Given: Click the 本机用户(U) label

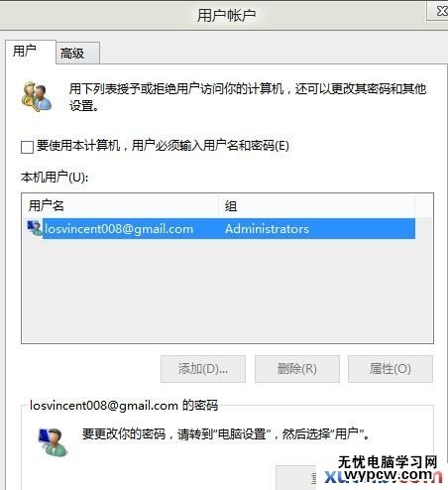Looking at the screenshot, I should [x=55, y=178].
